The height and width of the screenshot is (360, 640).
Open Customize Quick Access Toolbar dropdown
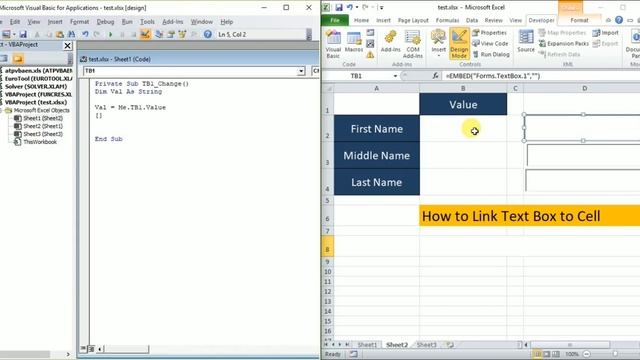(381, 8)
